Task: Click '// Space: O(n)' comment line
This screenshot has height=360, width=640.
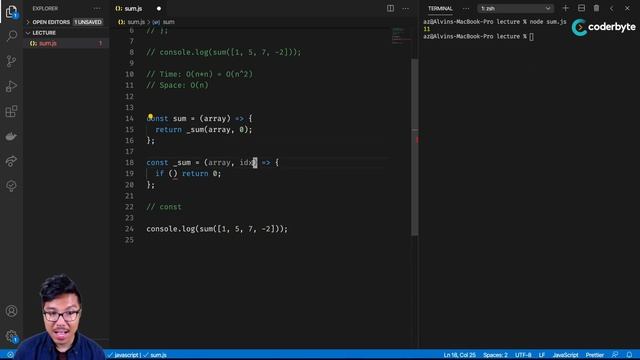Action: point(178,85)
